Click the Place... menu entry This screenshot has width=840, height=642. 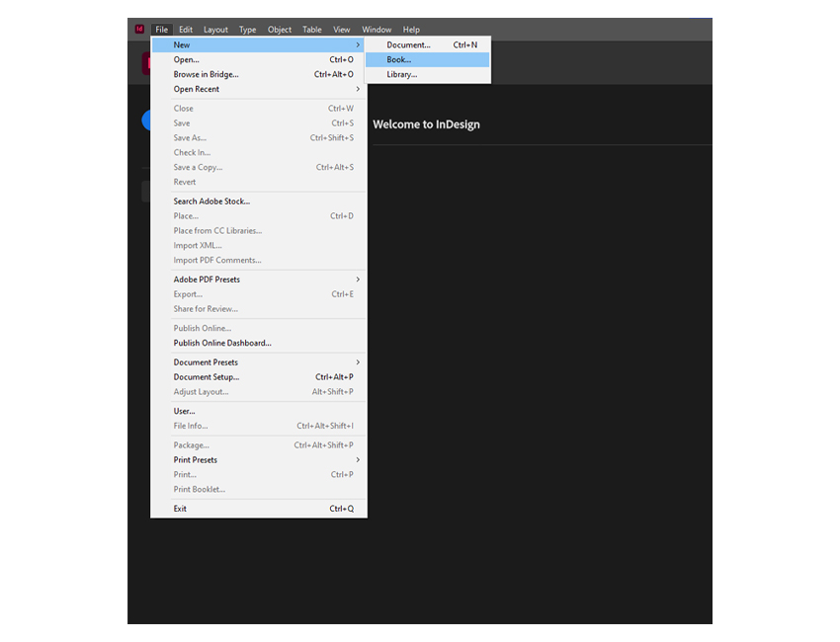259,215
